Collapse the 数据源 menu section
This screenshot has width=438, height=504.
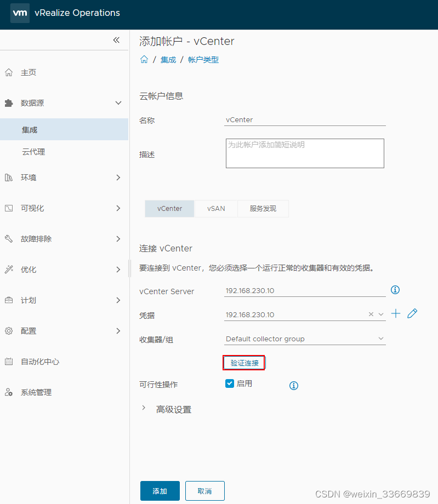[118, 103]
